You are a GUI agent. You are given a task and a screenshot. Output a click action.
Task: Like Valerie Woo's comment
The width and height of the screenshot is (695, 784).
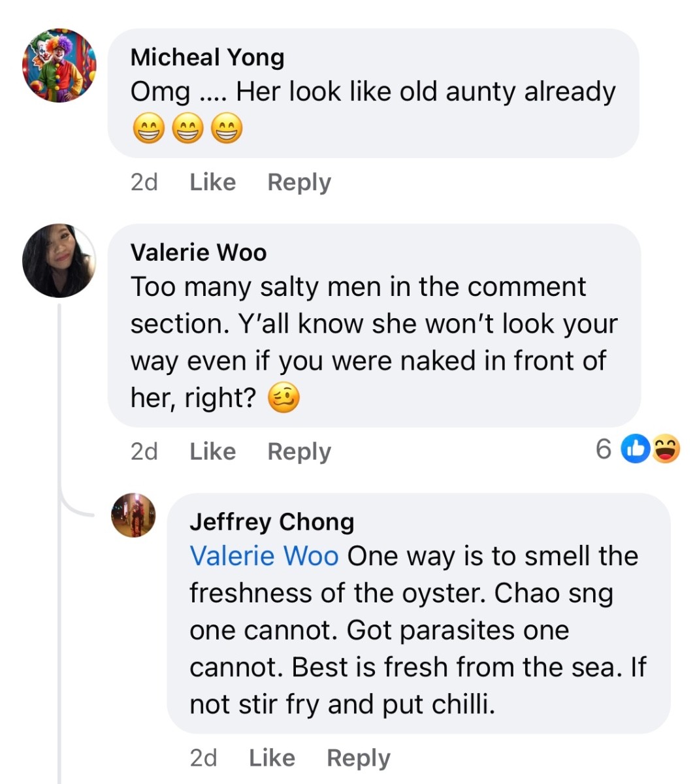[212, 451]
